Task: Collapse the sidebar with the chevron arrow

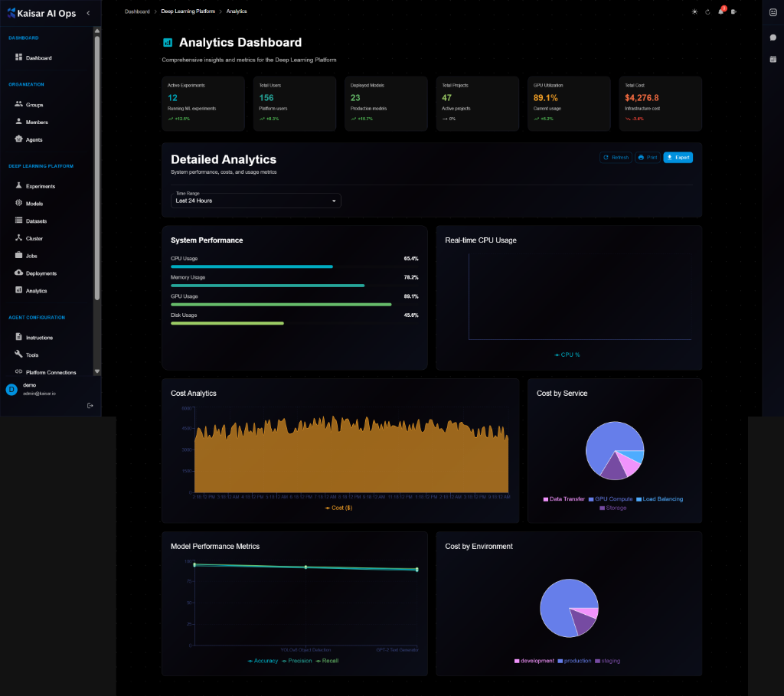Action: point(88,12)
